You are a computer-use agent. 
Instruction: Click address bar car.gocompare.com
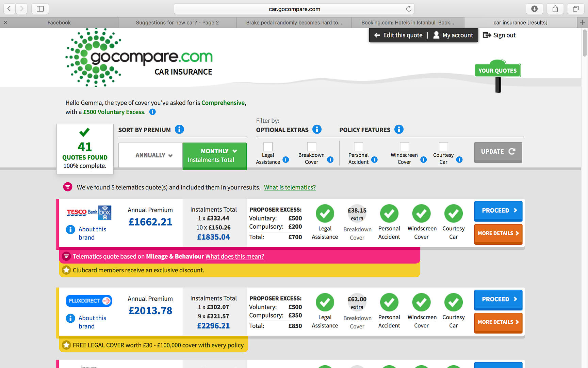pos(294,9)
